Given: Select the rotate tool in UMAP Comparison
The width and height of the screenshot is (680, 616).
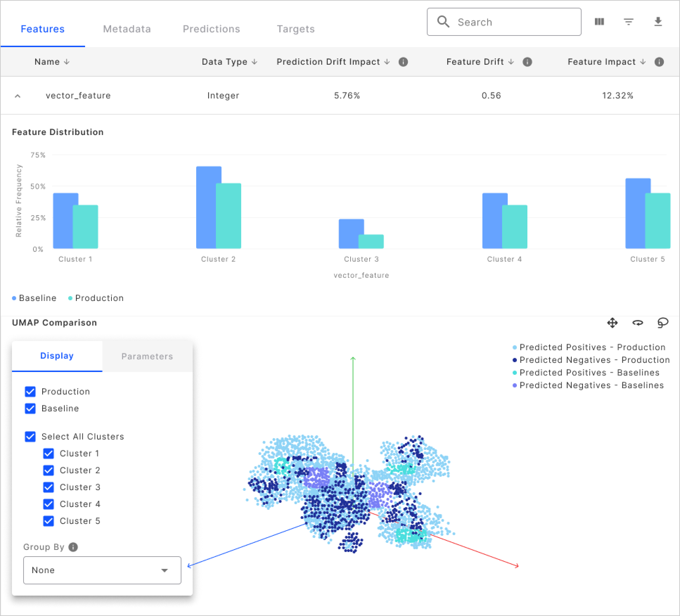Looking at the screenshot, I should 638,323.
